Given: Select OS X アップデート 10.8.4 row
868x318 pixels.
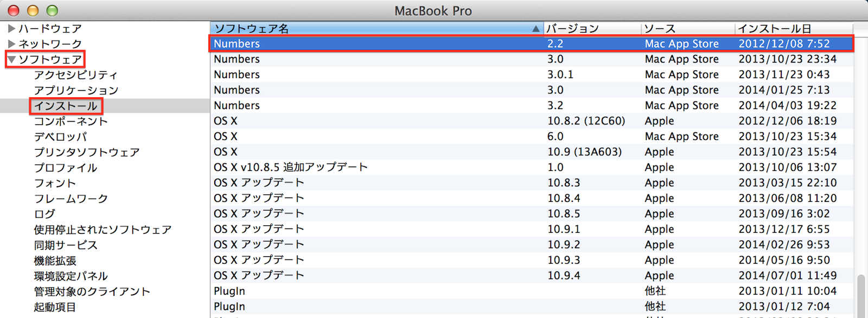Looking at the screenshot, I should tap(532, 198).
